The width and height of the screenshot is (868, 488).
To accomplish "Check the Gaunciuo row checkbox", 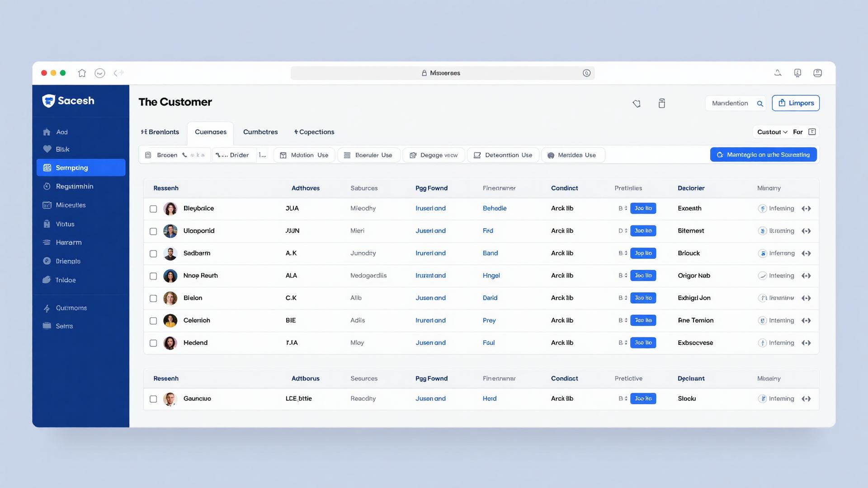I will tap(153, 399).
